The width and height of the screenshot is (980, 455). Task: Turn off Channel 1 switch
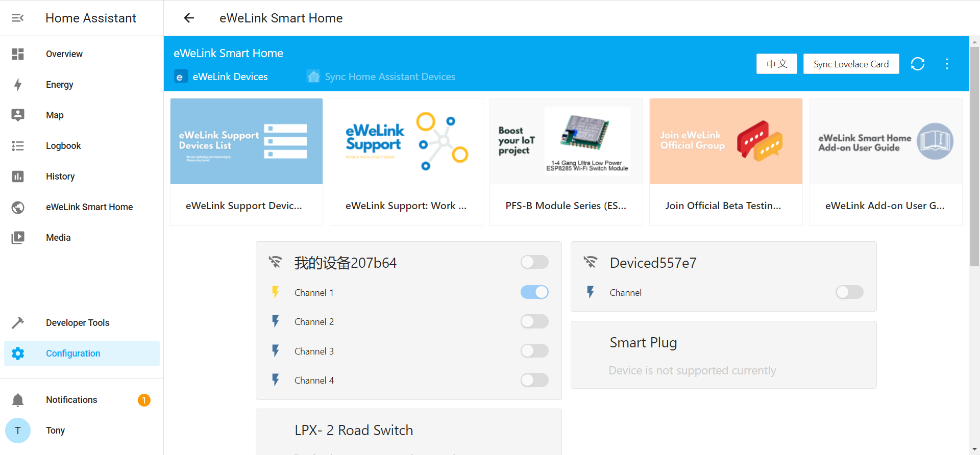pyautogui.click(x=534, y=292)
